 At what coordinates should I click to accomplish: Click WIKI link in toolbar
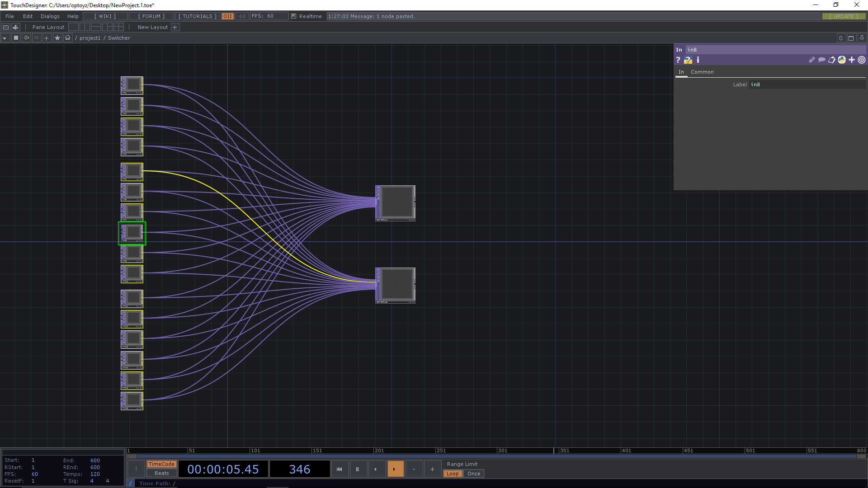coord(104,16)
